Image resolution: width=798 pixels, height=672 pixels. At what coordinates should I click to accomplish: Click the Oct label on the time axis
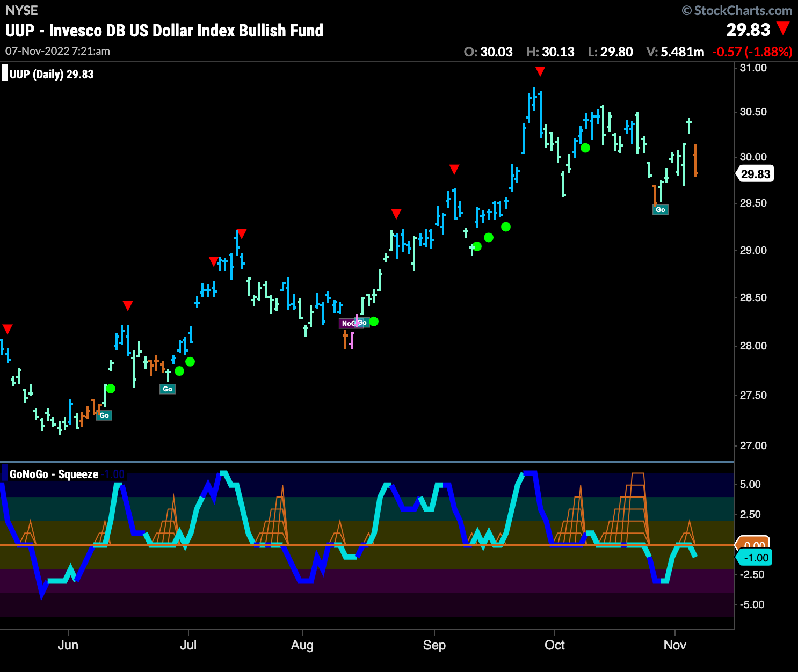tap(555, 645)
